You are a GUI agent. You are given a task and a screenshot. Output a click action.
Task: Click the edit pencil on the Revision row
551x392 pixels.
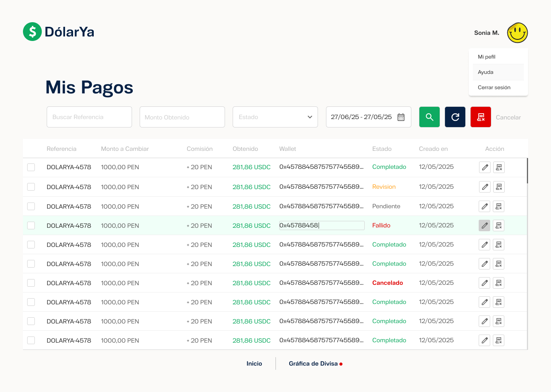click(x=485, y=187)
